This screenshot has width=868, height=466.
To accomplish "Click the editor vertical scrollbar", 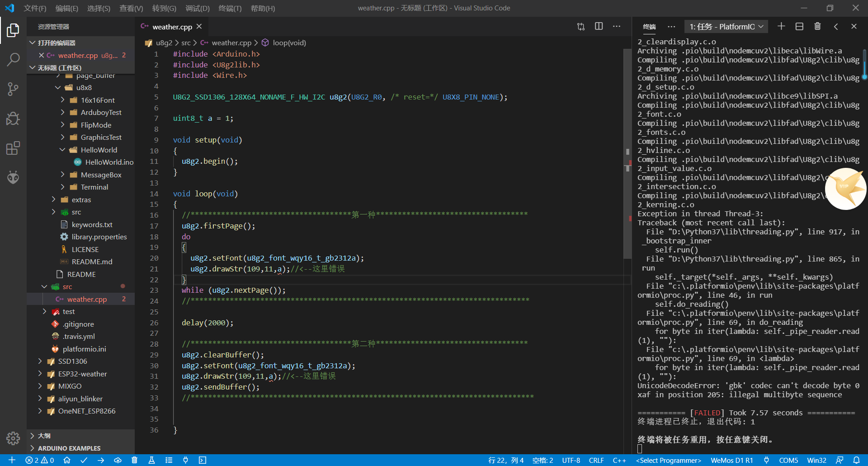I will pos(627,154).
